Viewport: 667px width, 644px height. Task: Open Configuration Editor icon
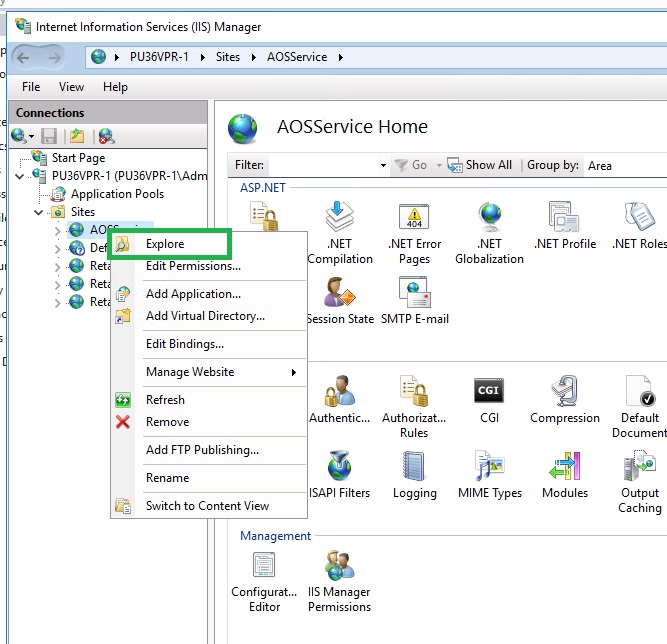(x=264, y=566)
